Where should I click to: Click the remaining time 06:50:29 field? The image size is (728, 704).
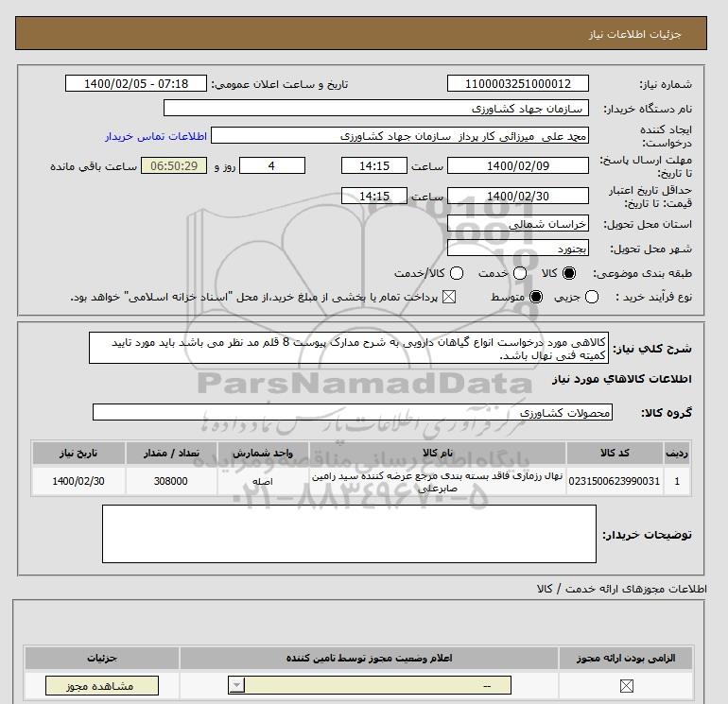[174, 165]
